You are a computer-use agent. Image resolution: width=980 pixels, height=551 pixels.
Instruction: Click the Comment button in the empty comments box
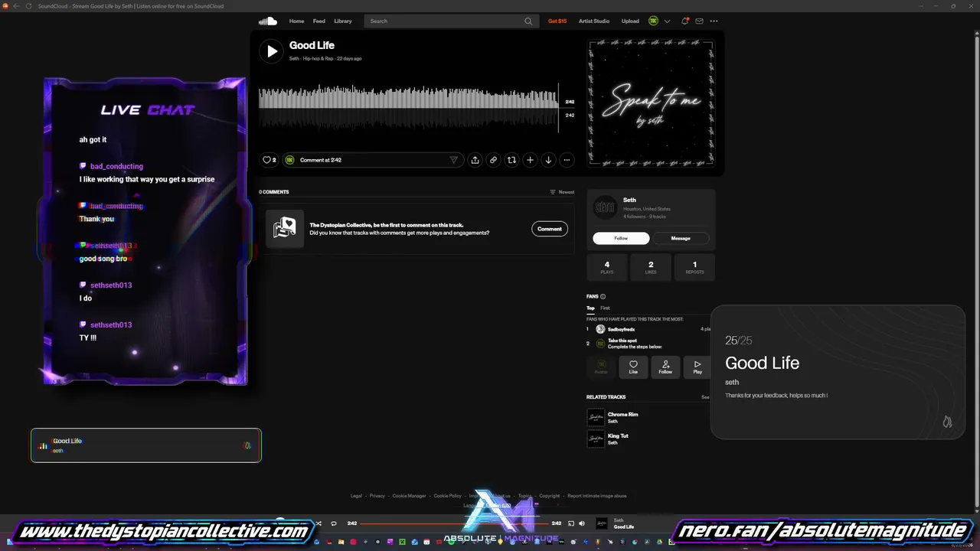pos(549,229)
